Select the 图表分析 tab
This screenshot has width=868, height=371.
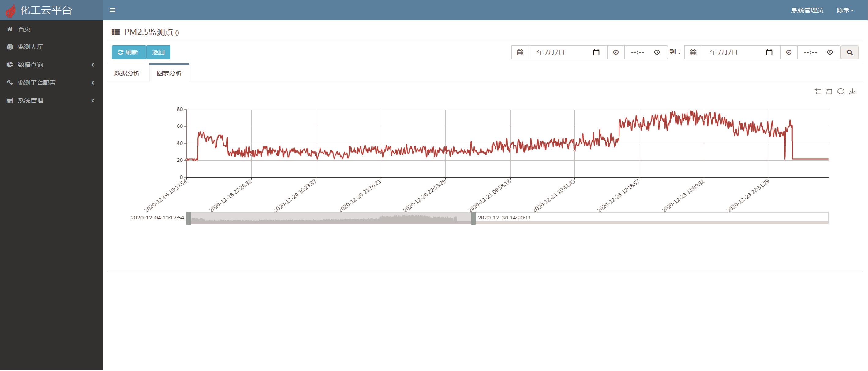coord(169,73)
